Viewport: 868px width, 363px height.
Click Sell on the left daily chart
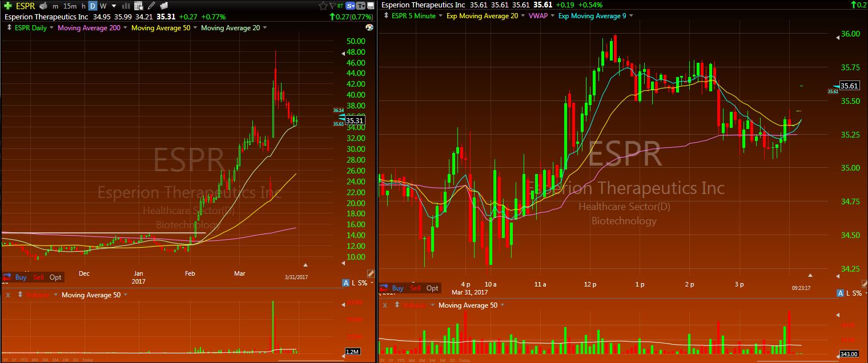pyautogui.click(x=38, y=277)
